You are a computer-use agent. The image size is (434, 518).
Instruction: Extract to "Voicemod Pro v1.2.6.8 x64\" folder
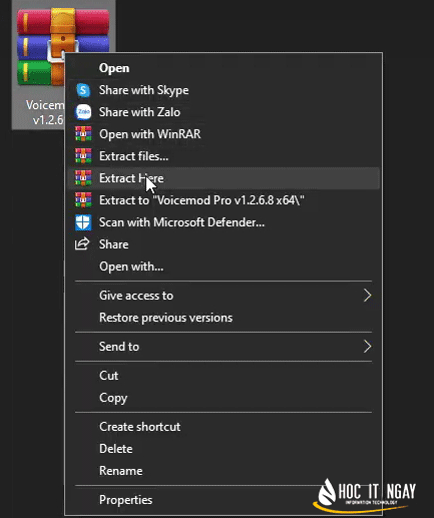pos(223,200)
